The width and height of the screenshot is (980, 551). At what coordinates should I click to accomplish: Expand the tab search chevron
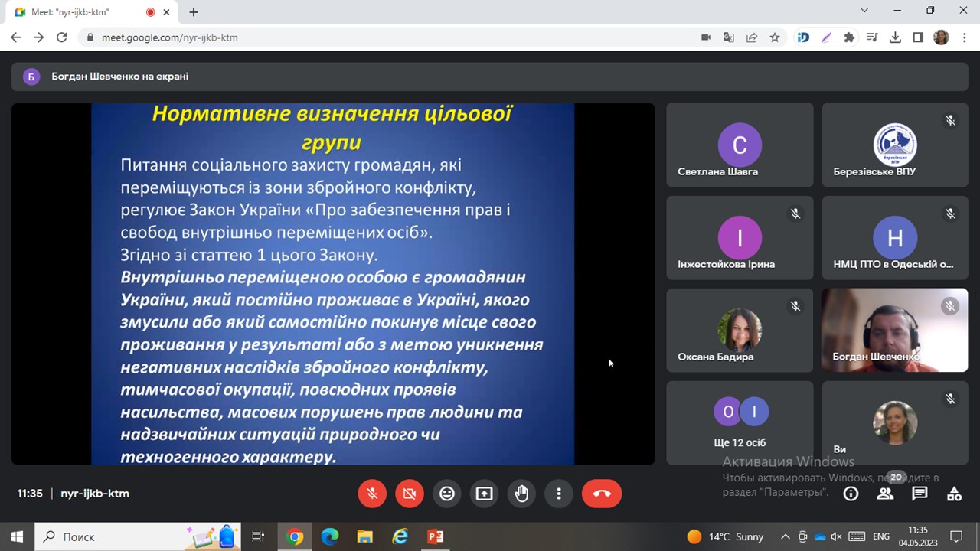(864, 11)
